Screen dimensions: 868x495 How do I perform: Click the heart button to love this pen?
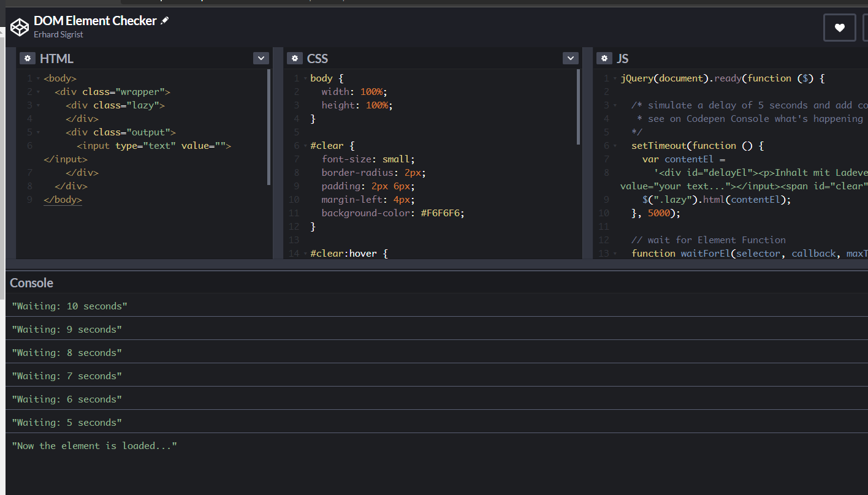(x=839, y=28)
